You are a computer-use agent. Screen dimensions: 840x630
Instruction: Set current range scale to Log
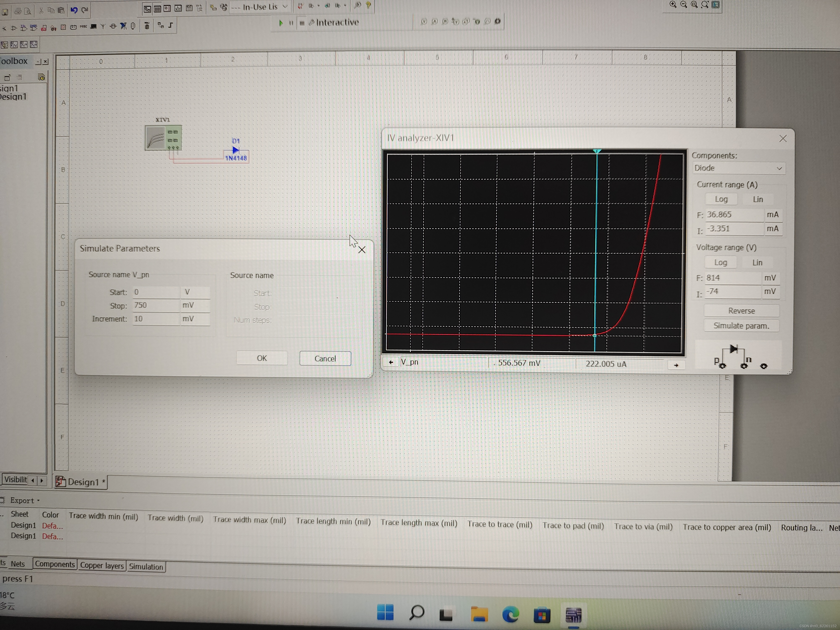[x=721, y=199]
